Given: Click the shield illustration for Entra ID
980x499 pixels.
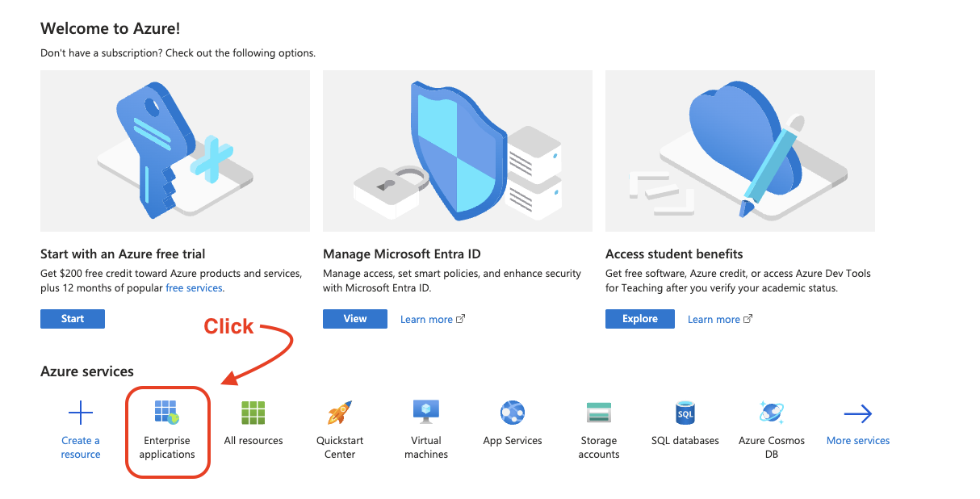Looking at the screenshot, I should [458, 150].
